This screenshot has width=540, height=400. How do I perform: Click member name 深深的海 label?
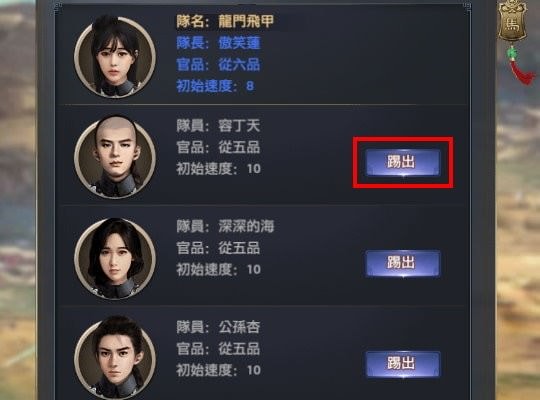tap(246, 226)
